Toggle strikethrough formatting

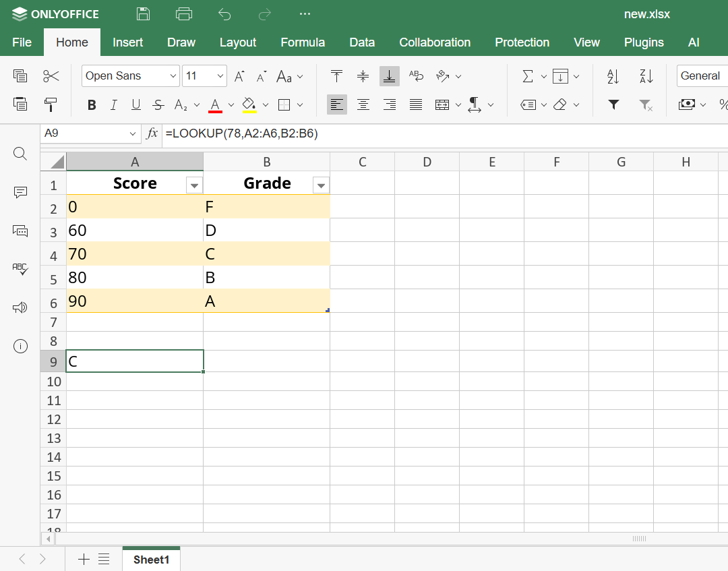click(157, 104)
